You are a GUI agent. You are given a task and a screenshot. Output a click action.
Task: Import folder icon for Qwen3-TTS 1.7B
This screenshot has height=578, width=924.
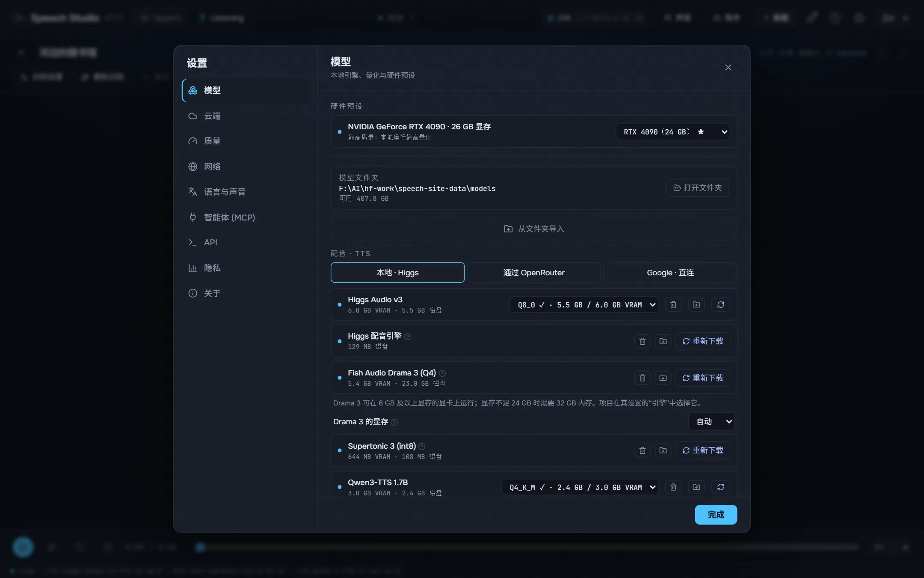[696, 487]
